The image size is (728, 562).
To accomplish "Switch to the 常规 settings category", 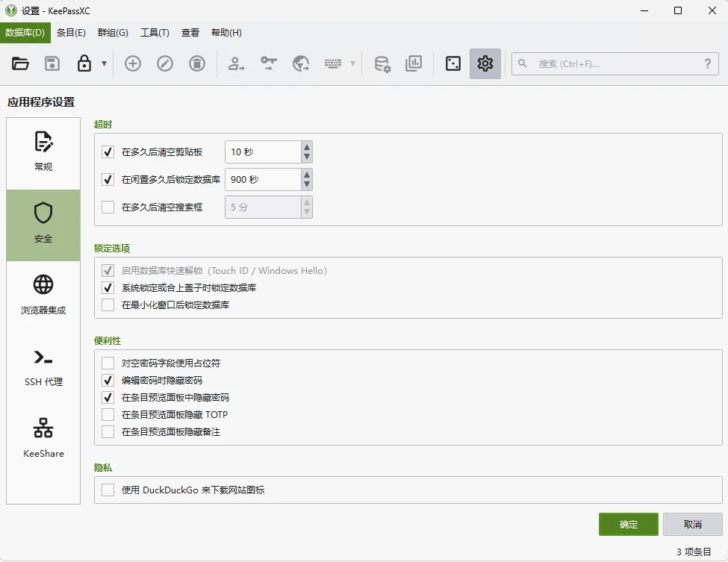I will point(43,153).
